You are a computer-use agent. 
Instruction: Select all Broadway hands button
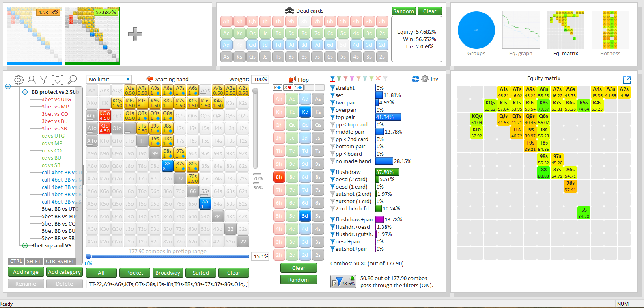click(x=168, y=273)
